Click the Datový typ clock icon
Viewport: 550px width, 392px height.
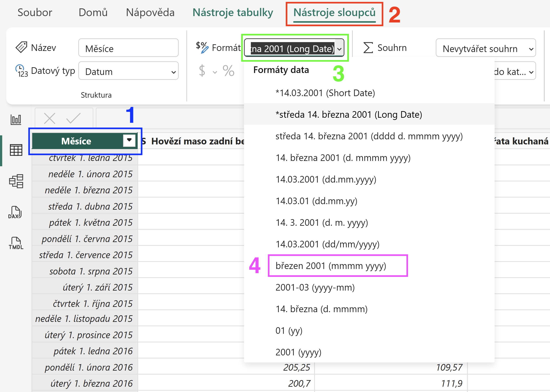(x=21, y=71)
